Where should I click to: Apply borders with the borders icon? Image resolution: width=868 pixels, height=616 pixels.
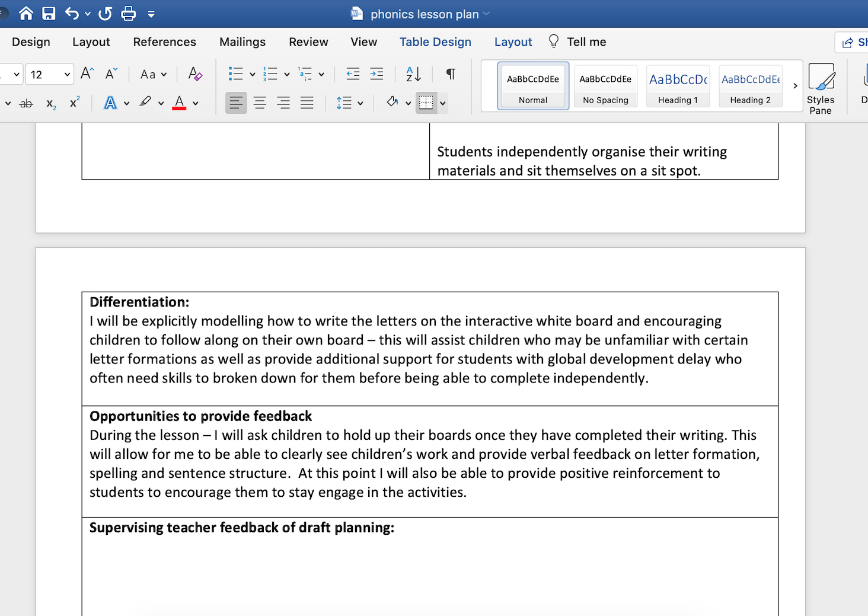point(426,103)
